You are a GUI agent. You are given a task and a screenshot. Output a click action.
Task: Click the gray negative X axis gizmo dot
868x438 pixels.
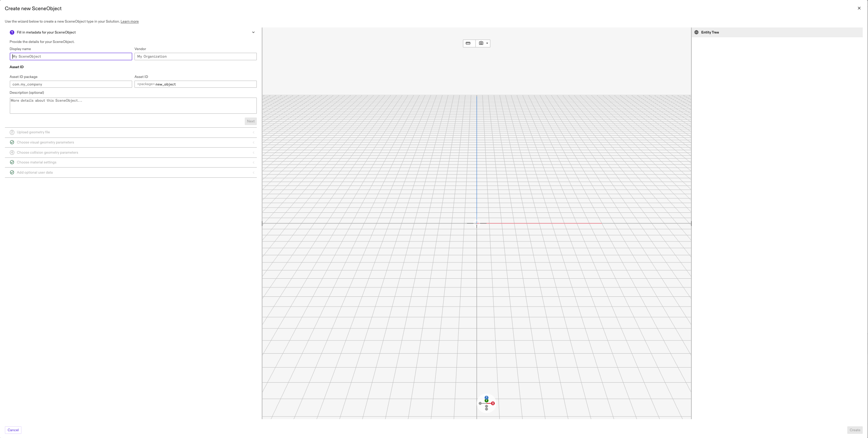click(480, 403)
